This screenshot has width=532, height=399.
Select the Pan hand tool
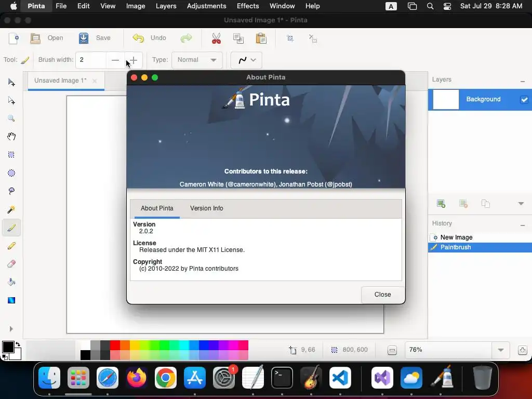[11, 137]
